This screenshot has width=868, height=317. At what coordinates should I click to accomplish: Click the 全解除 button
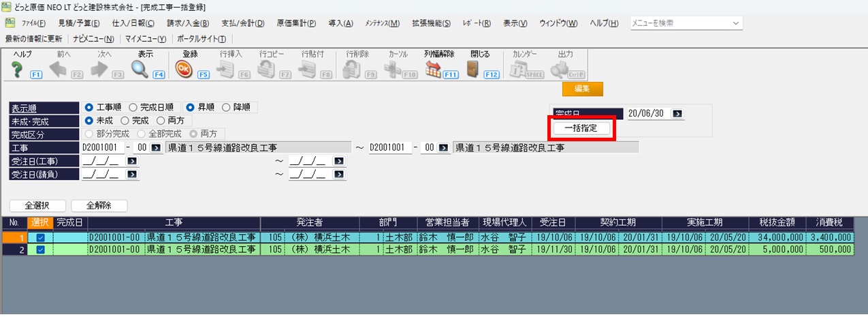[99, 205]
